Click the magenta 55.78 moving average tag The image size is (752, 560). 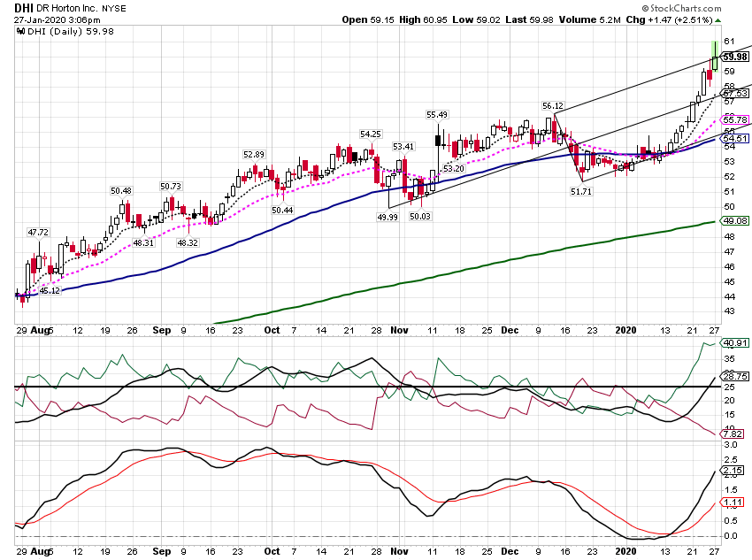(734, 119)
